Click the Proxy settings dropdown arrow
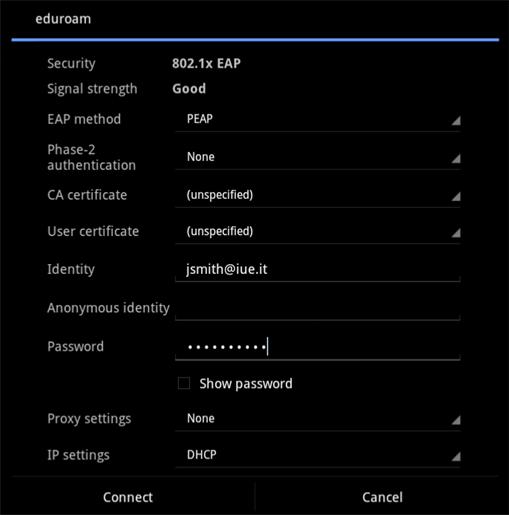Screen dimensions: 509x515 [456, 420]
